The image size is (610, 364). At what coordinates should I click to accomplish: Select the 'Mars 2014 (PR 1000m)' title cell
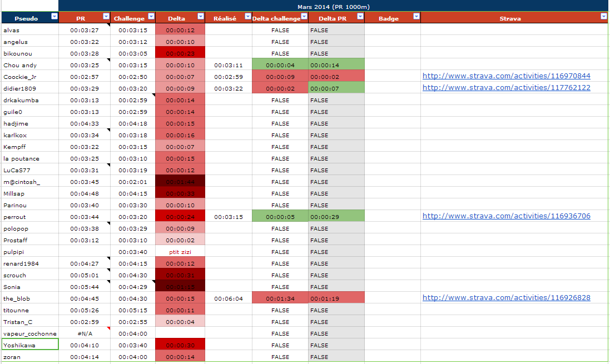[334, 7]
